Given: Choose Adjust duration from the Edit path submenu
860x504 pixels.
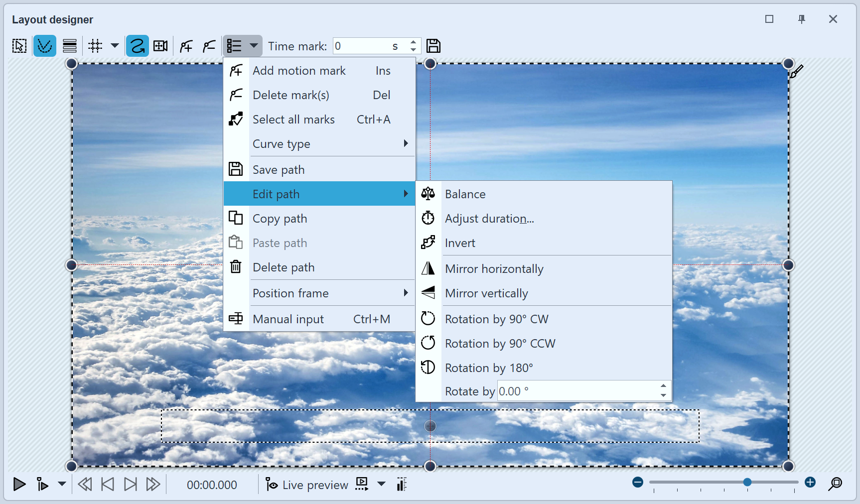Looking at the screenshot, I should pos(489,218).
